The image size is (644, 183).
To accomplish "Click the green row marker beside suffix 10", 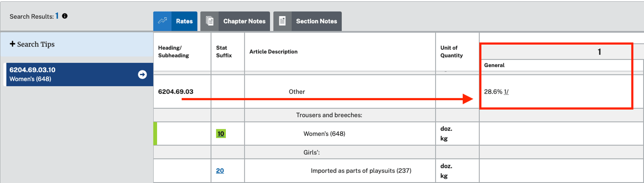I will coord(155,133).
